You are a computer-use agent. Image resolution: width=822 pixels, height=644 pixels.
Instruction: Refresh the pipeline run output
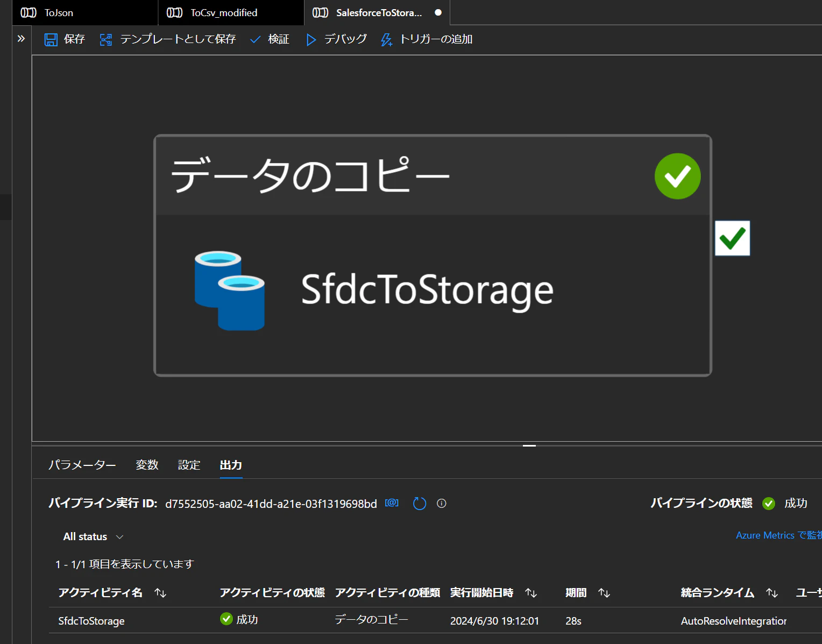point(420,504)
